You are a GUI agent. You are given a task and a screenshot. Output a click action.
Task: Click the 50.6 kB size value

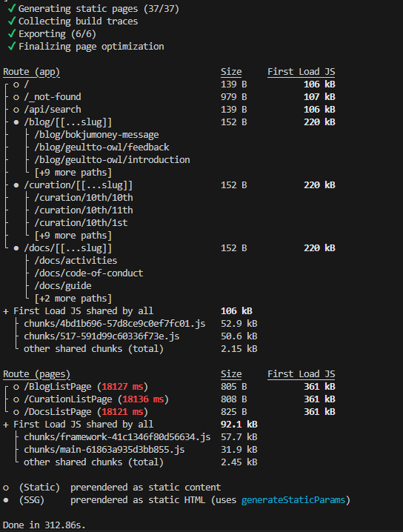239,336
